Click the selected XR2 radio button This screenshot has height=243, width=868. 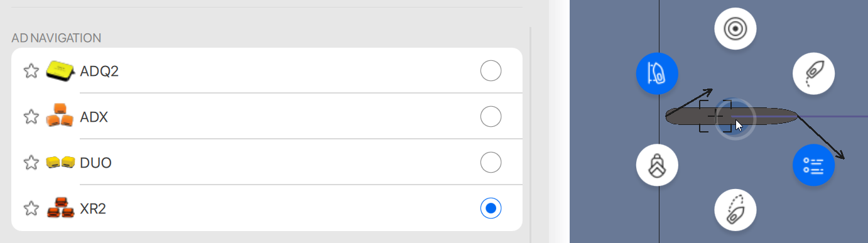491,208
